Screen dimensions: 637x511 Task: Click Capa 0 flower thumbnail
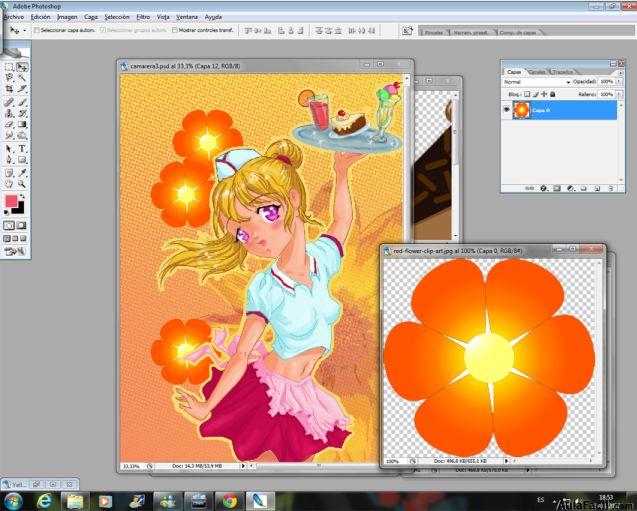[521, 110]
